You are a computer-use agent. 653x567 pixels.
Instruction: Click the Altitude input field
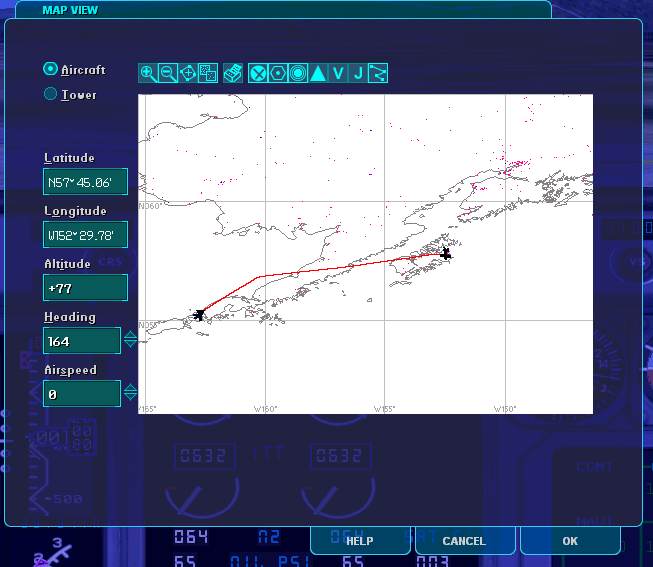[x=85, y=287]
